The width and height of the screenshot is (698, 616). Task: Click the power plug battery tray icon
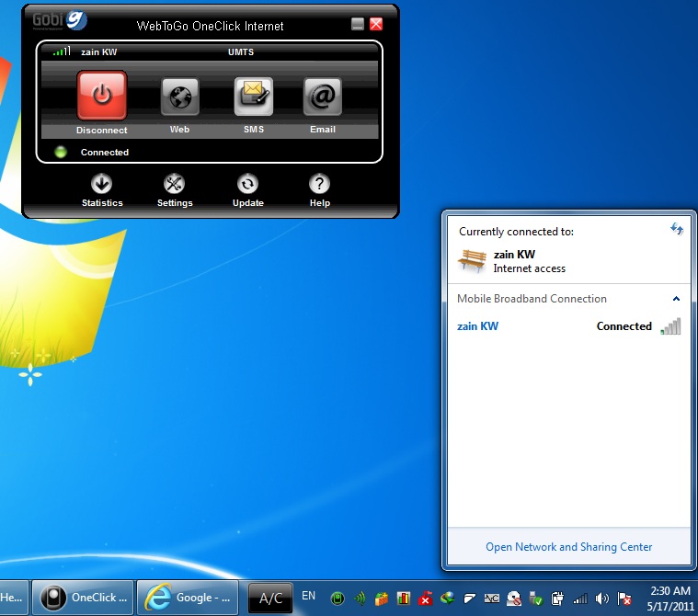click(x=557, y=599)
